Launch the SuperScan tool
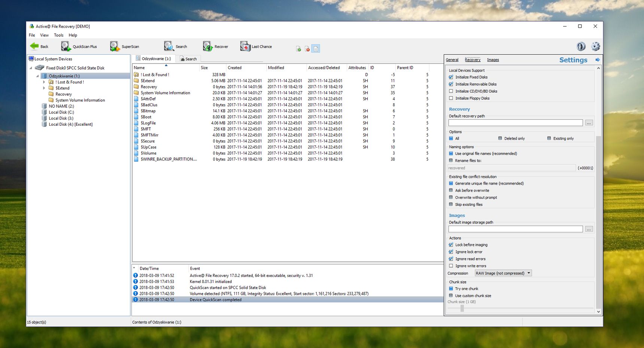Image resolution: width=644 pixels, height=348 pixels. pyautogui.click(x=125, y=46)
